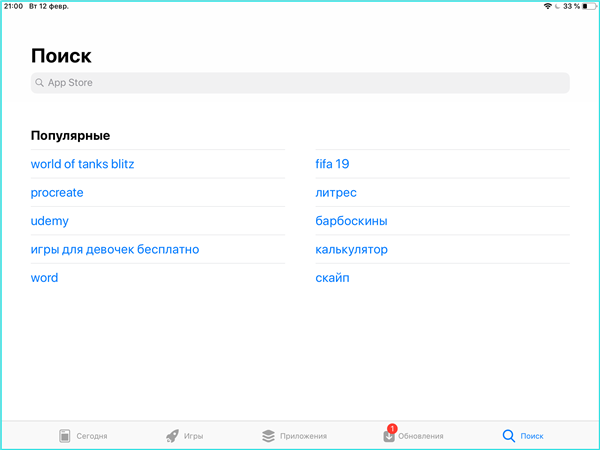Search for fifa 19
Image resolution: width=600 pixels, height=450 pixels.
click(332, 164)
